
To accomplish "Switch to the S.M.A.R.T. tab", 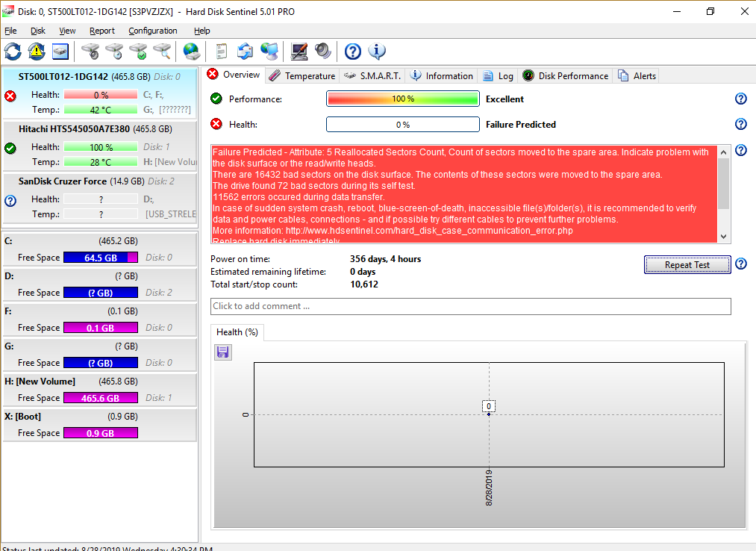I will point(372,75).
